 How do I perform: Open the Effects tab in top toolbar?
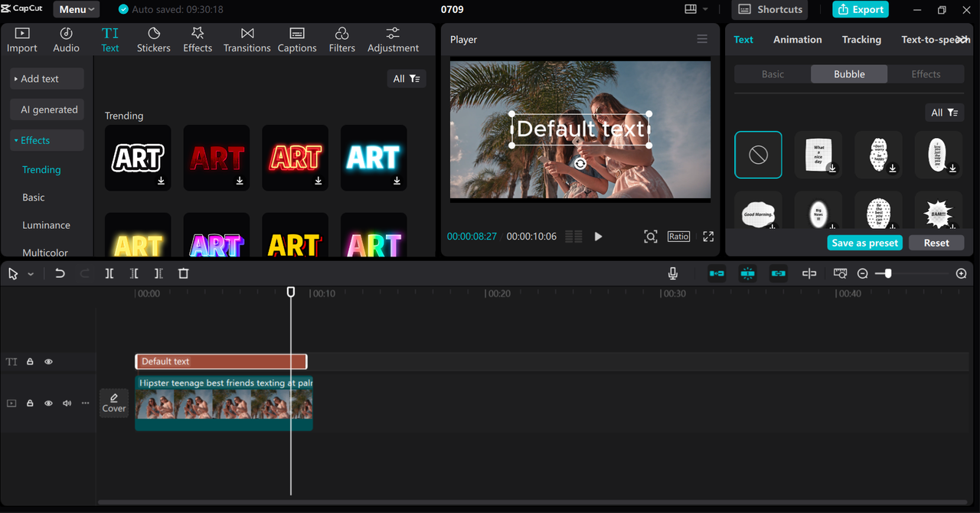tap(198, 40)
